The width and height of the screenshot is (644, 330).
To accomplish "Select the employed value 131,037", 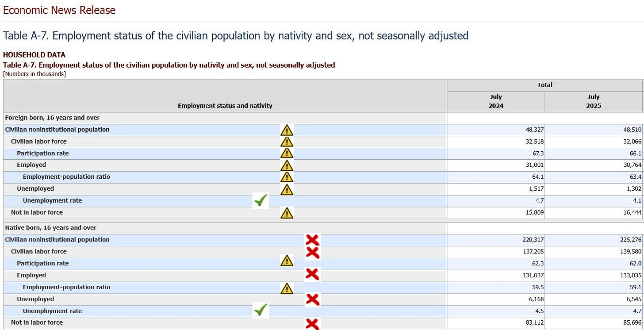I will point(533,276).
